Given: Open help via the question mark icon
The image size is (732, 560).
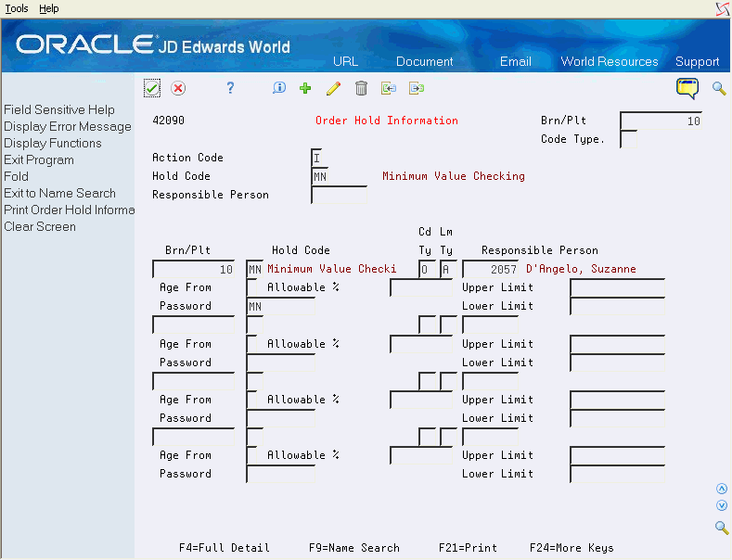Looking at the screenshot, I should [230, 88].
